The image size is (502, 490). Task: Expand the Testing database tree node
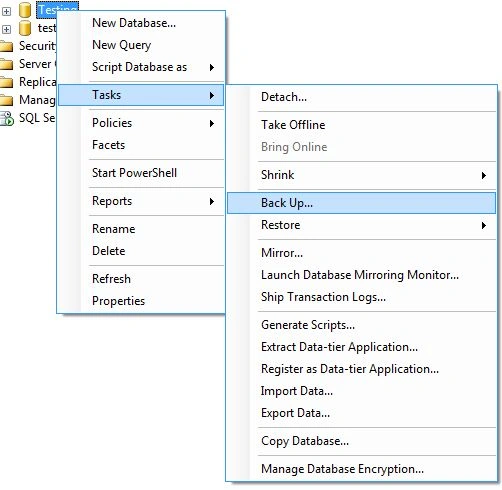click(6, 11)
